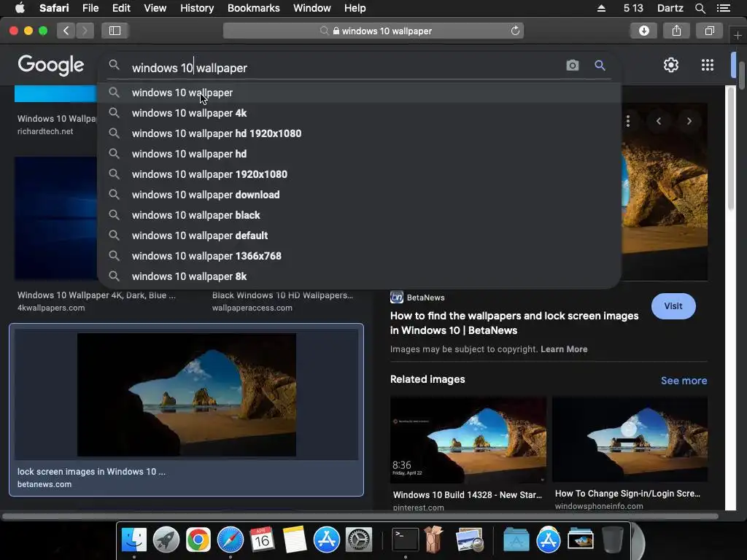Select suggestion "windows 10 wallpaper 1920x1080"
This screenshot has height=560, width=747.
click(x=359, y=174)
